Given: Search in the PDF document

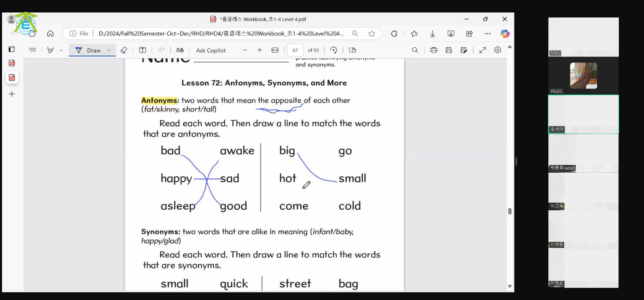Looking at the screenshot, I should 415,50.
